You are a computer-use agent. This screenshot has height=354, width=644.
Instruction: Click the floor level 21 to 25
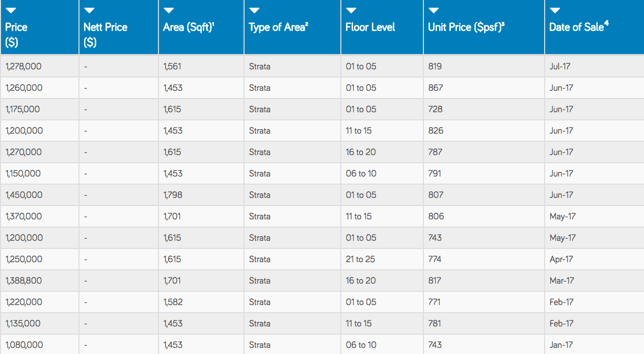360,259
